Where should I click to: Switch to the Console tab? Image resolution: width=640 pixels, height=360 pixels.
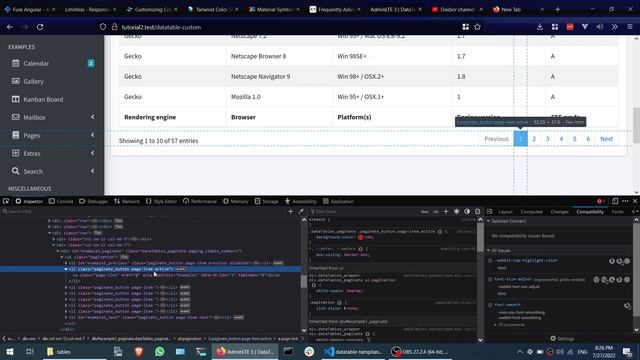(x=61, y=201)
